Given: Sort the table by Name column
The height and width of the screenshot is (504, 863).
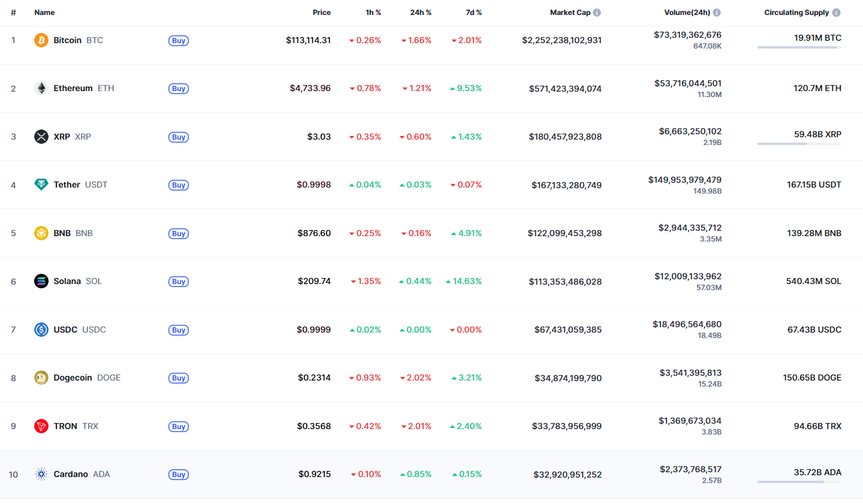Looking at the screenshot, I should tap(44, 13).
